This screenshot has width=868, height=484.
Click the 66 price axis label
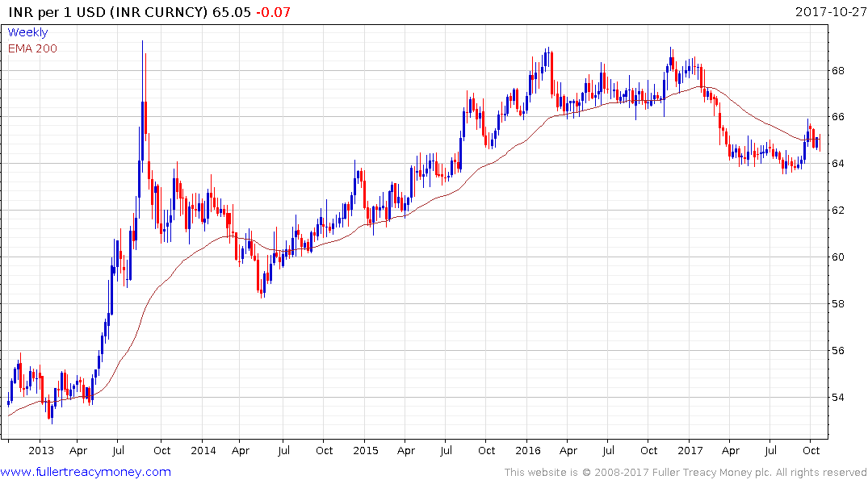coord(837,117)
